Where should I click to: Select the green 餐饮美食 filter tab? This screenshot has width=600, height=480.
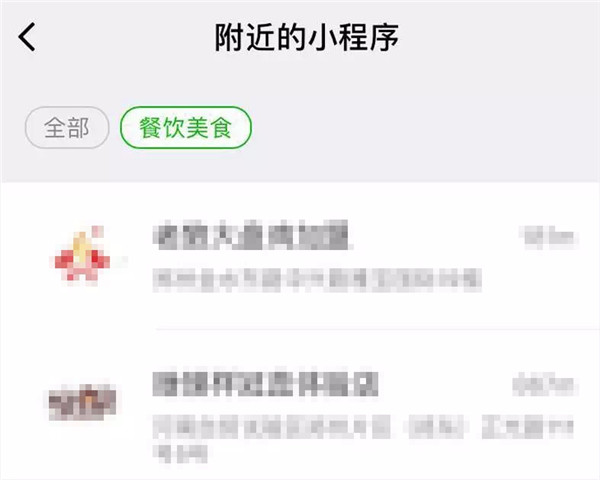click(x=186, y=127)
